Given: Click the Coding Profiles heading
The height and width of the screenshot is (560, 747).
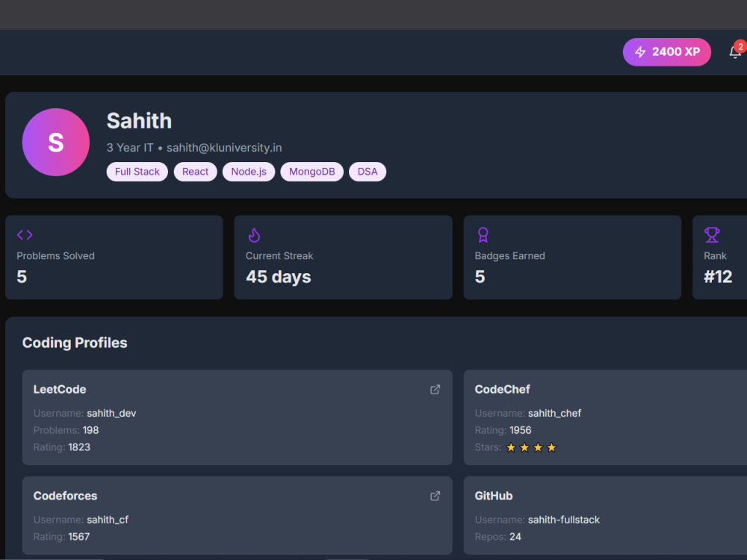Looking at the screenshot, I should [75, 343].
